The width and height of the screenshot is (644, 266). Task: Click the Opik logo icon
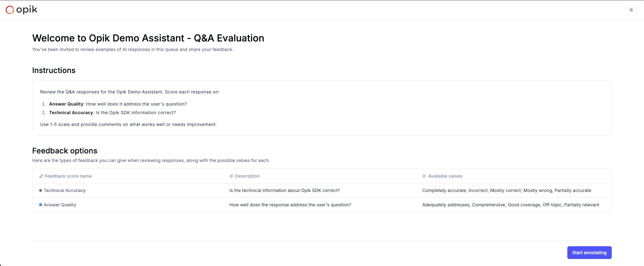pos(10,10)
